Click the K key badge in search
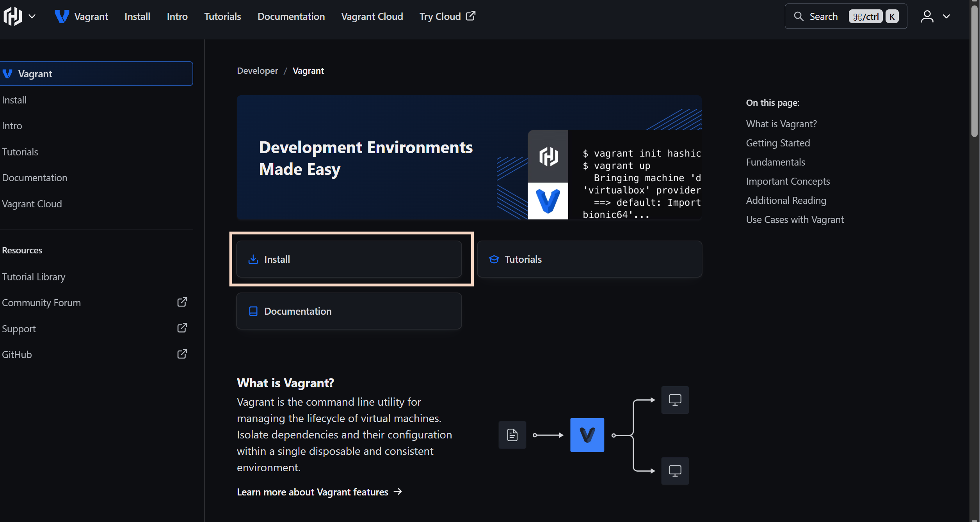This screenshot has width=980, height=522. point(892,16)
